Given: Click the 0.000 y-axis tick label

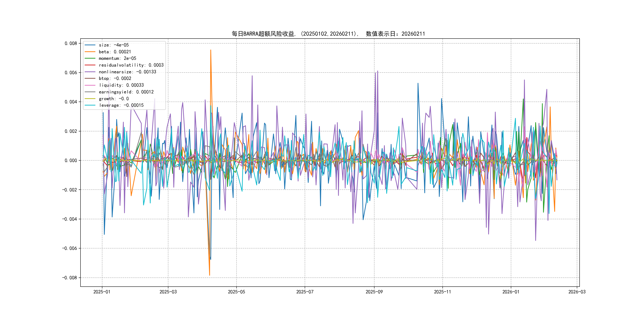Looking at the screenshot, I should [71, 160].
